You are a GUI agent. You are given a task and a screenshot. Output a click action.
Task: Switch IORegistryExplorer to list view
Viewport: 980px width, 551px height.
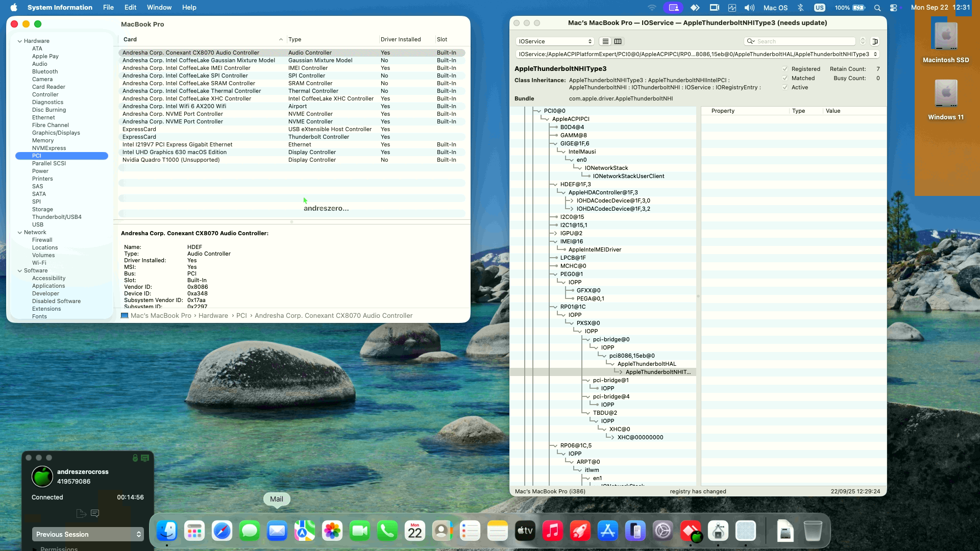[x=605, y=41]
